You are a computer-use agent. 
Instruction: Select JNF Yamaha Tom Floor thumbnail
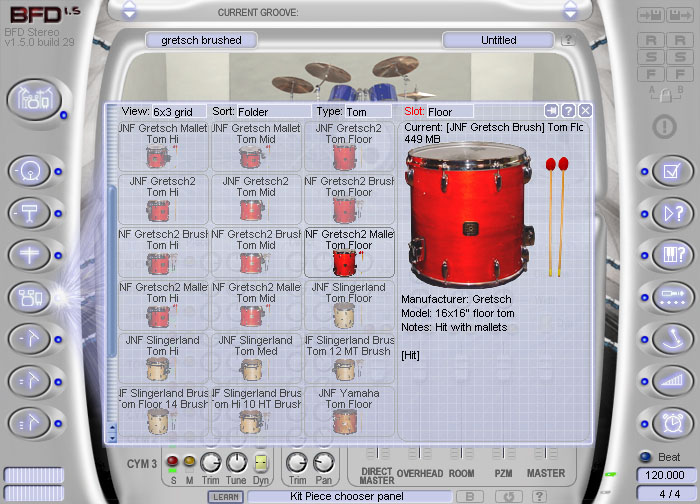coord(350,412)
